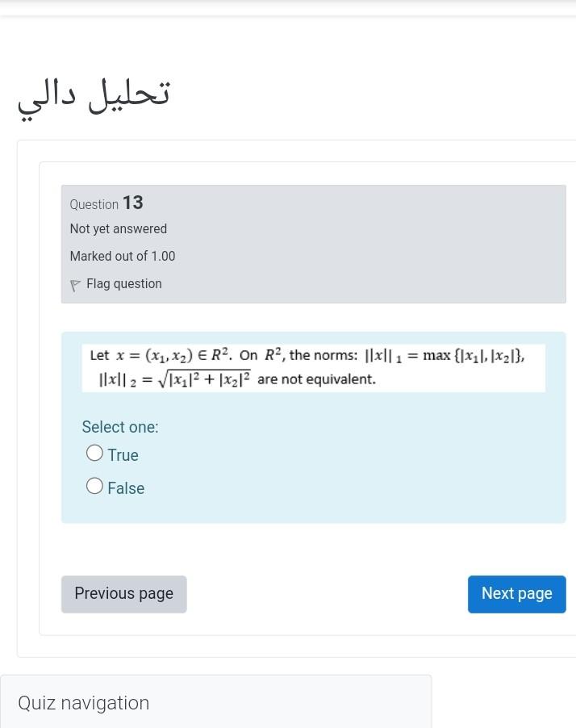Click the Not yet answered status text
The width and height of the screenshot is (576, 728).
point(119,229)
